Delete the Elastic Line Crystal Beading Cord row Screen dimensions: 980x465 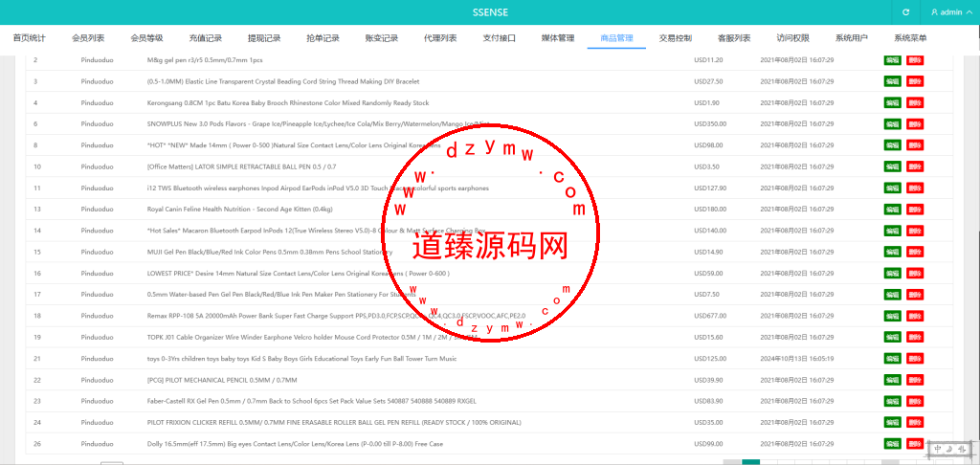[915, 81]
